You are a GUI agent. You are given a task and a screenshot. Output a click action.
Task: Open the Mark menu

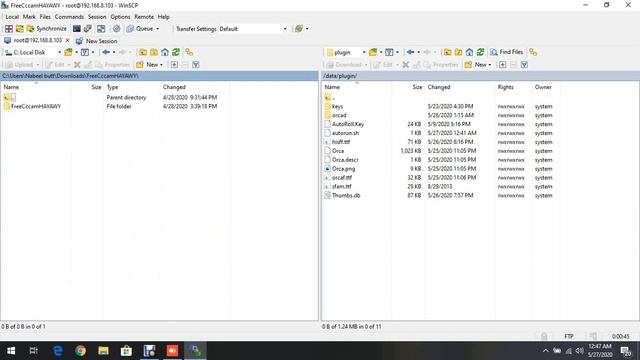(29, 17)
